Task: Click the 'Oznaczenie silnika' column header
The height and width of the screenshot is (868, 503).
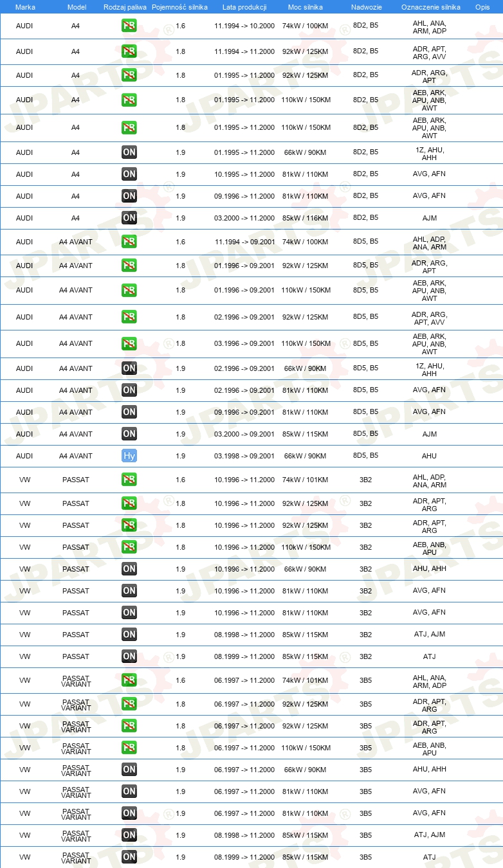Action: [x=430, y=7]
